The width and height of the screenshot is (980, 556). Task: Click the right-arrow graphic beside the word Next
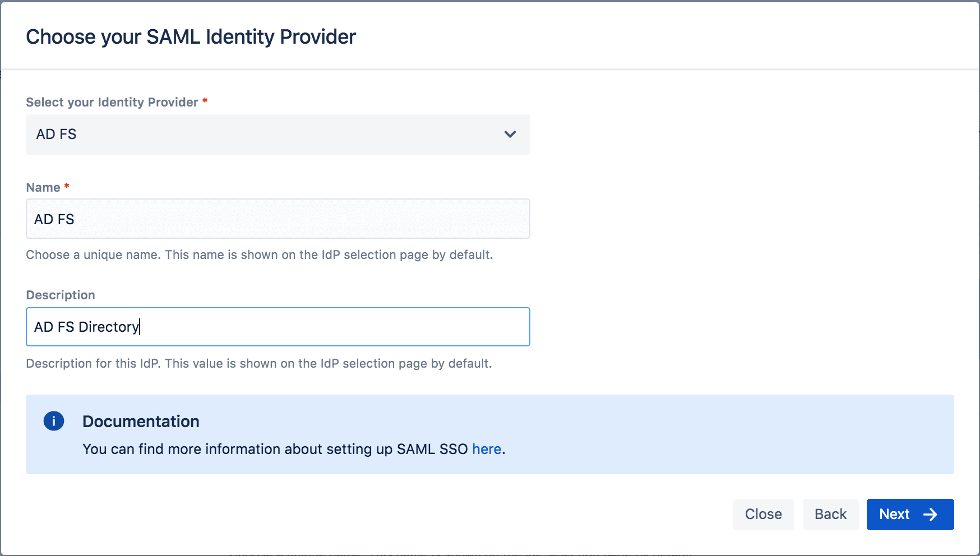[x=930, y=514]
